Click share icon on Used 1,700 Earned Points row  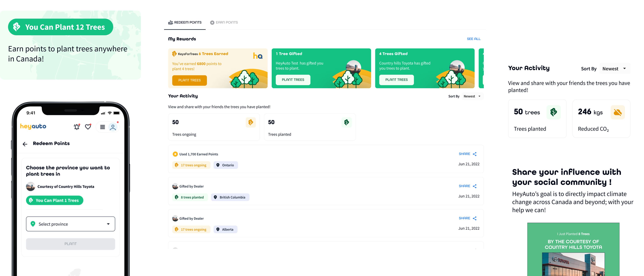(x=475, y=154)
